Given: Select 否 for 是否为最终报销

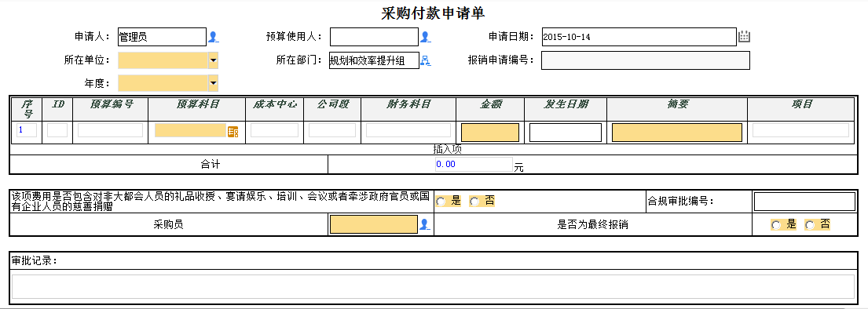Looking at the screenshot, I should click(810, 225).
